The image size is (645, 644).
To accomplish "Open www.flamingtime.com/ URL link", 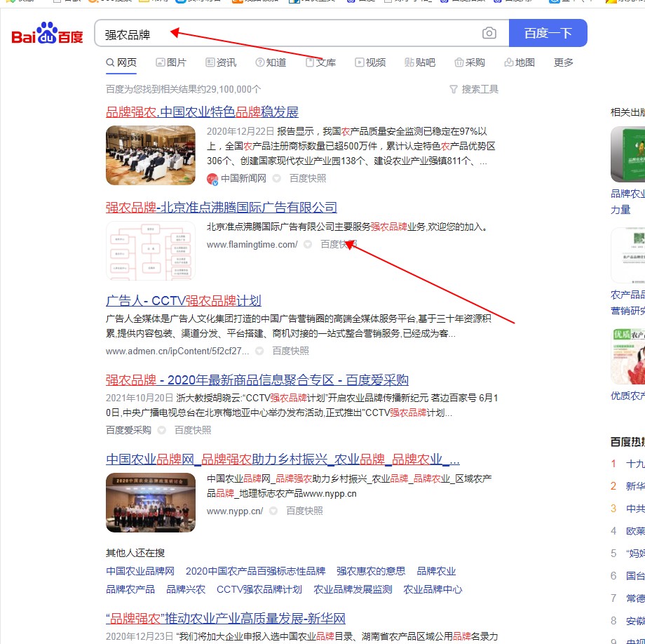I will pos(252,244).
